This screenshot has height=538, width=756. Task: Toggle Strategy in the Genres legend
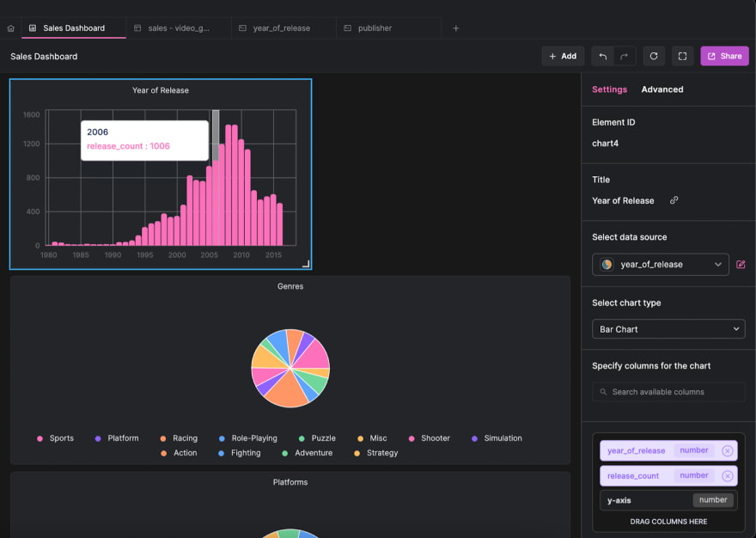click(x=376, y=453)
